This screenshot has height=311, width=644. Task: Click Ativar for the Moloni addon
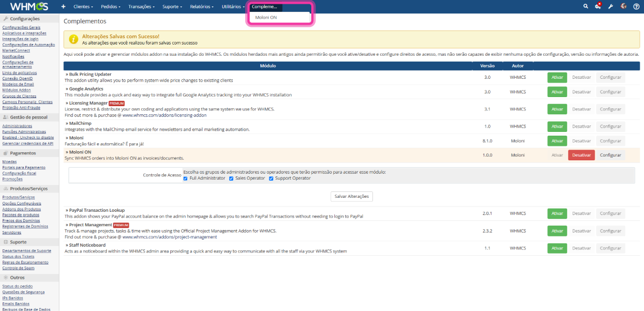pyautogui.click(x=557, y=140)
